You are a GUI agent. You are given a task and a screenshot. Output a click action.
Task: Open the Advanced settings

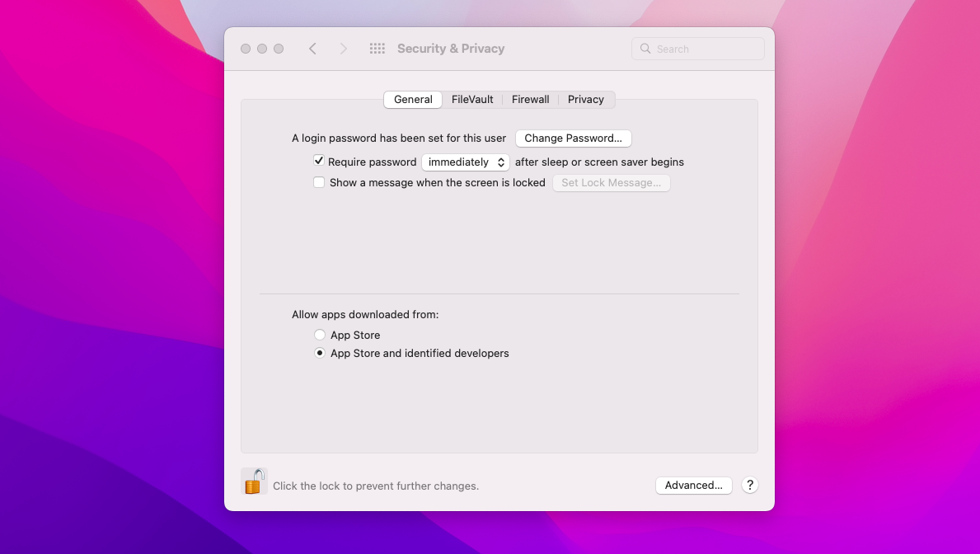click(693, 485)
